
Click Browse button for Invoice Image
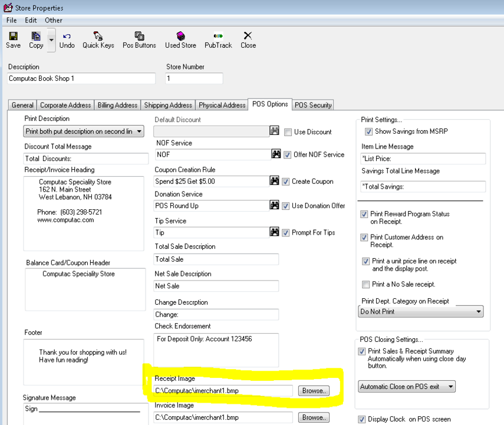(x=314, y=417)
